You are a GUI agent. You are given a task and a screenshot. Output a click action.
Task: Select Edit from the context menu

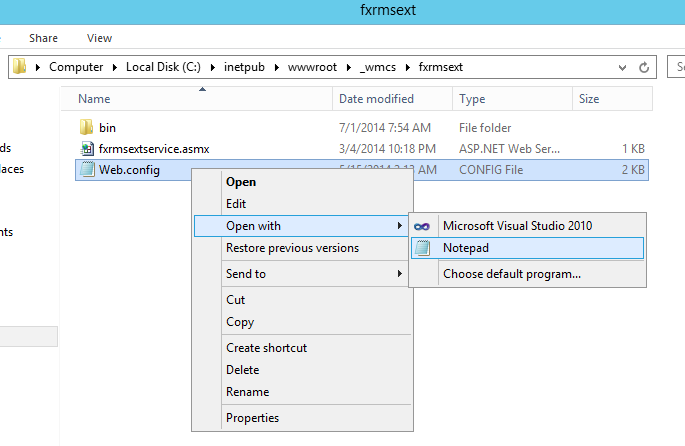tap(236, 204)
